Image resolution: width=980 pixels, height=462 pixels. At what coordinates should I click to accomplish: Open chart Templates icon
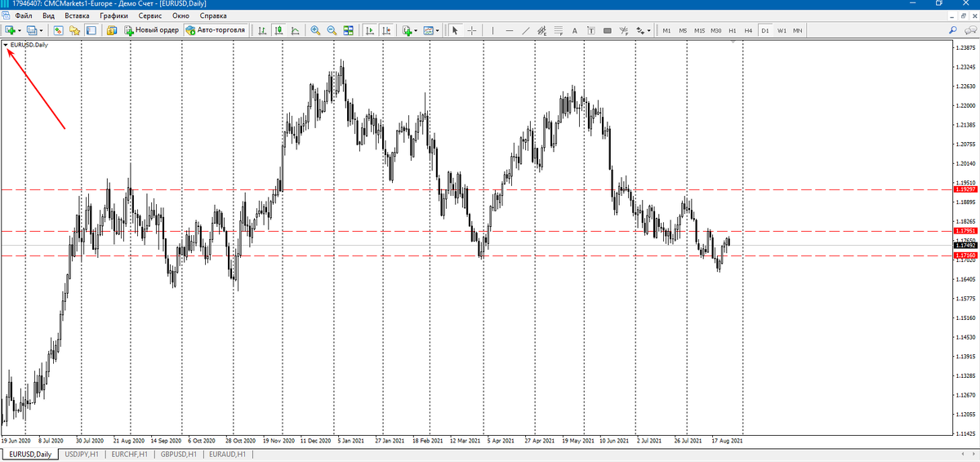[x=429, y=30]
